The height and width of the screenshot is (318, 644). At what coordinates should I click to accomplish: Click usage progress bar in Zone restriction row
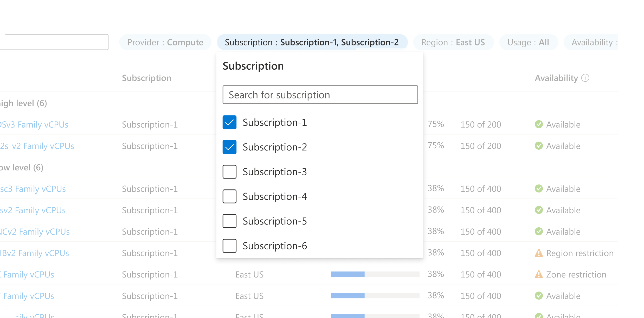pos(375,274)
